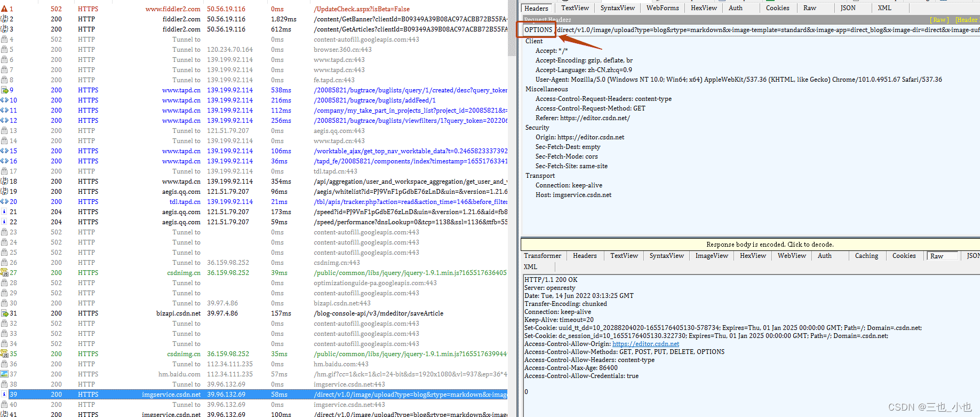Click the POST arrow icon on session 31
Screen dimensions: 980x417
(4, 313)
